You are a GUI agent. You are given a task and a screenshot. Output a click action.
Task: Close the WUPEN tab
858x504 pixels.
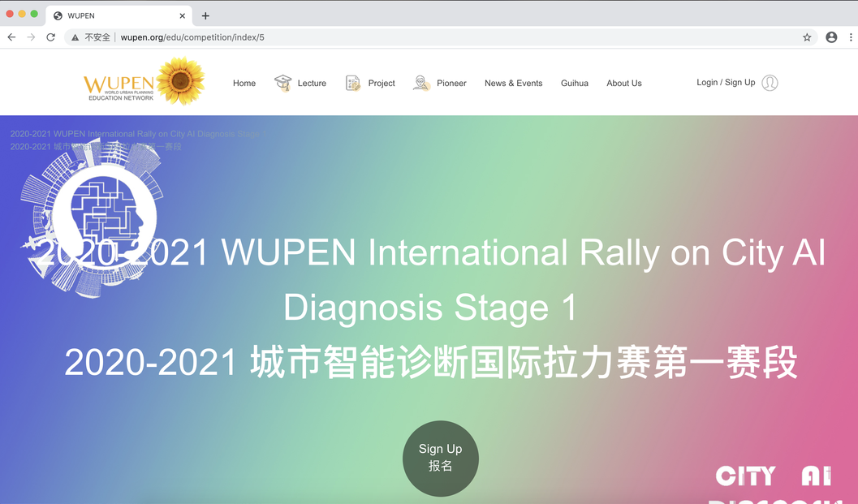(x=182, y=16)
